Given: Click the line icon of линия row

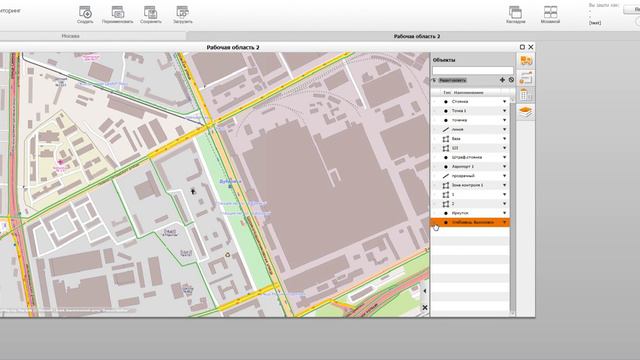Looking at the screenshot, I should click(446, 129).
